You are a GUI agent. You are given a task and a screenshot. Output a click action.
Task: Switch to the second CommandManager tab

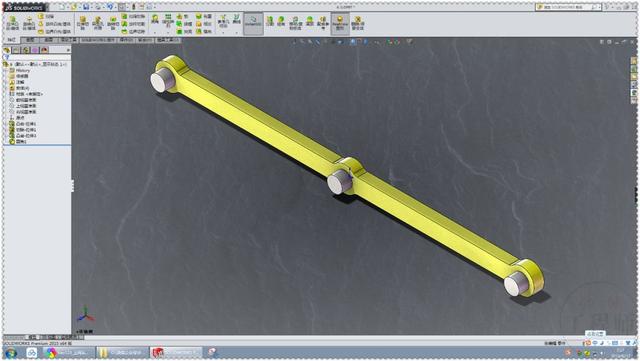[30, 40]
